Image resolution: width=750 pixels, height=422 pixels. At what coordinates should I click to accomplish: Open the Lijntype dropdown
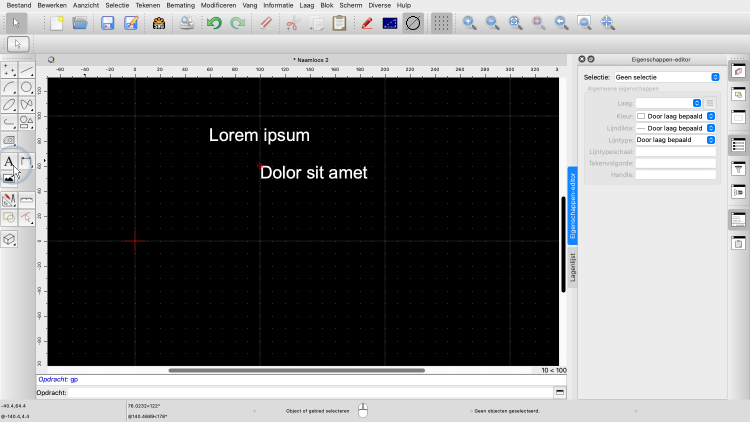coord(676,140)
